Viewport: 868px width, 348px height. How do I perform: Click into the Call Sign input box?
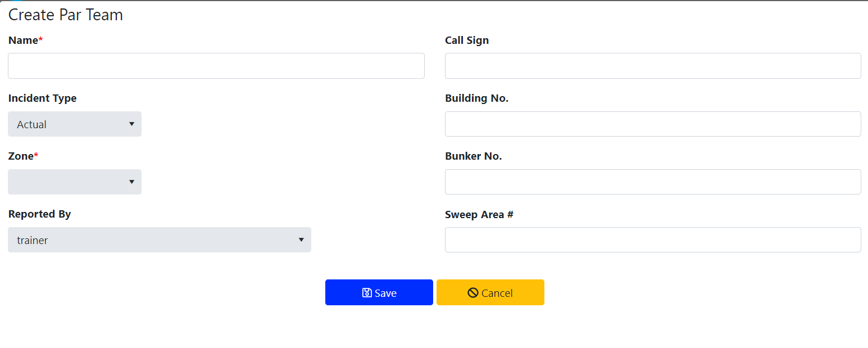pos(653,66)
